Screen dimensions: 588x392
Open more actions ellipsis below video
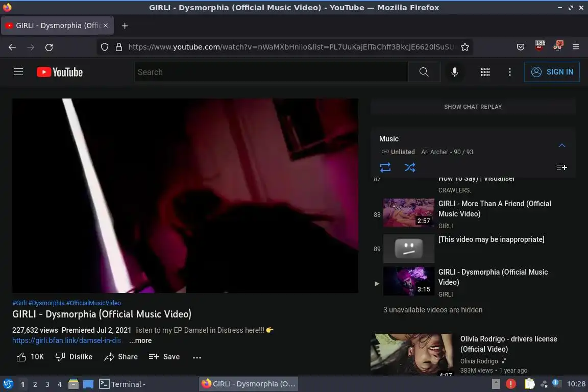197,357
